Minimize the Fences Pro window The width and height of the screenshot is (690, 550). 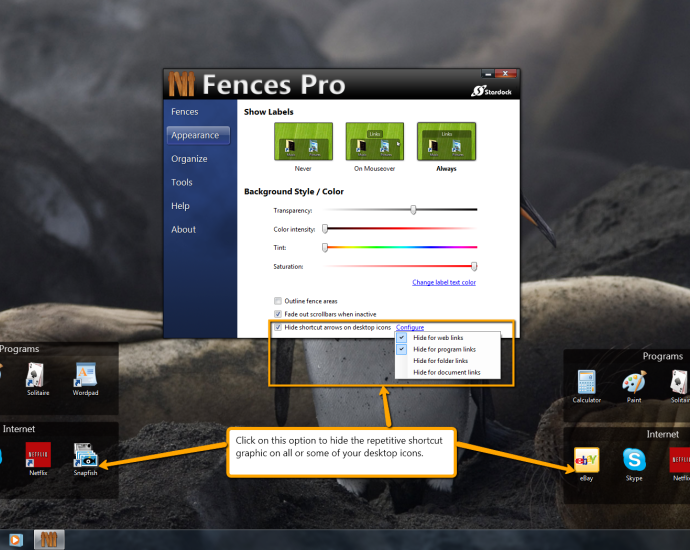(488, 73)
